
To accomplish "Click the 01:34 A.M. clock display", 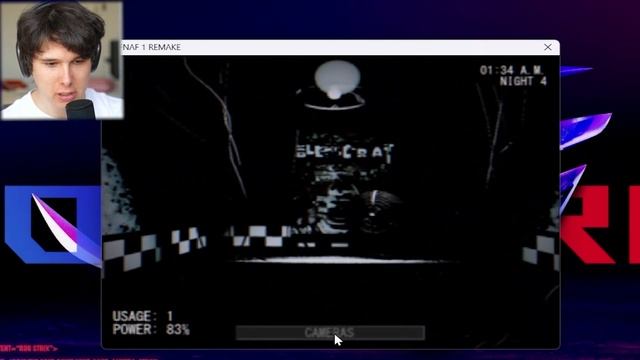I will pos(511,70).
